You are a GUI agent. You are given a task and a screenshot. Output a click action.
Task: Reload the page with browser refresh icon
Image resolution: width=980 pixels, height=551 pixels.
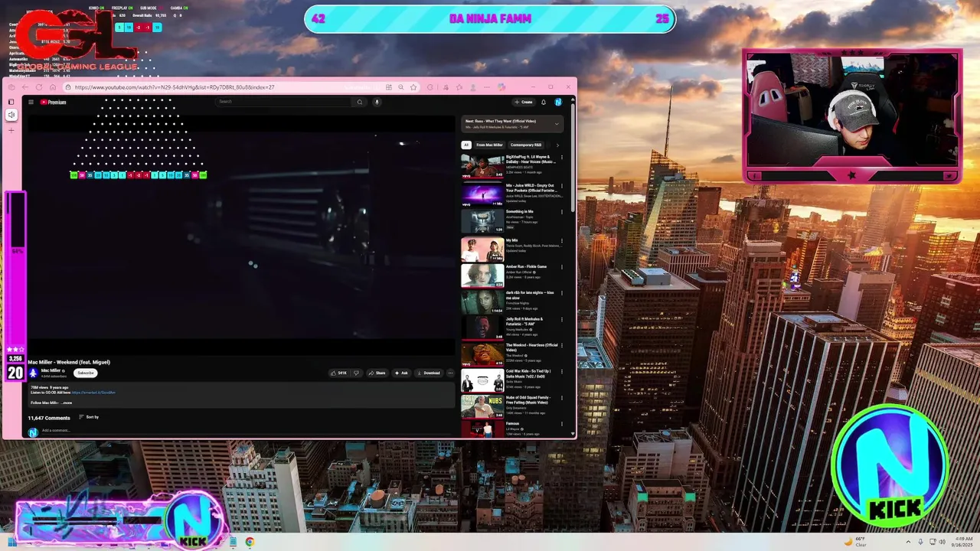[x=39, y=87]
